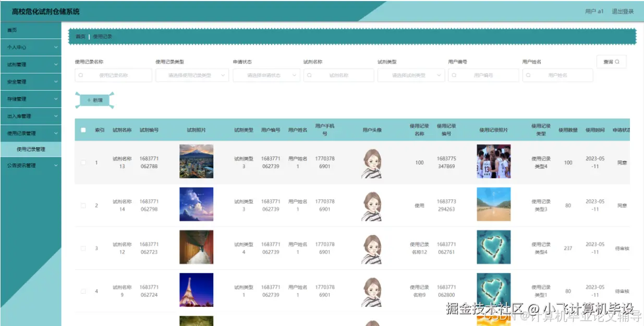The image size is (644, 326).
Task: Click inside the 用户姓名 input field
Action: tap(558, 75)
